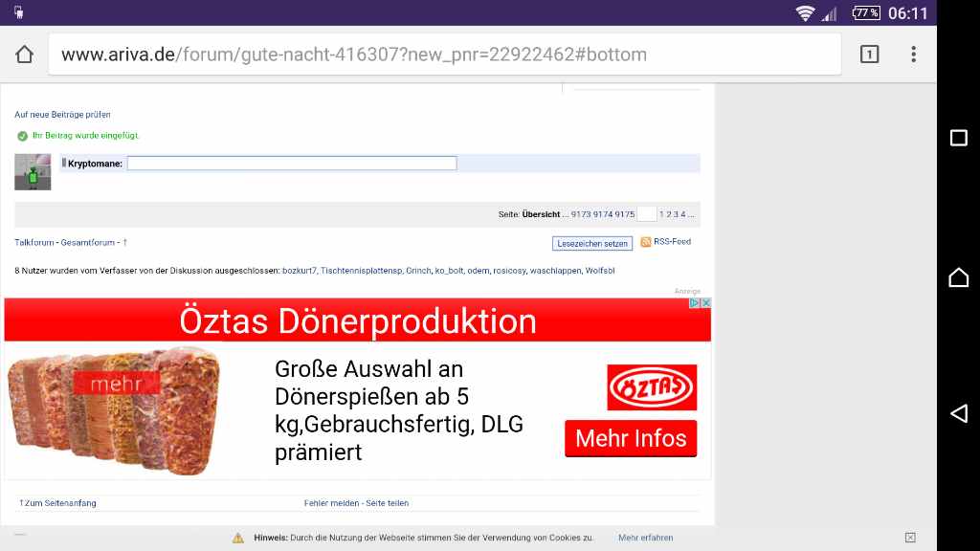Open the RSS-Feed text link
The height and width of the screenshot is (551, 980).
click(672, 242)
